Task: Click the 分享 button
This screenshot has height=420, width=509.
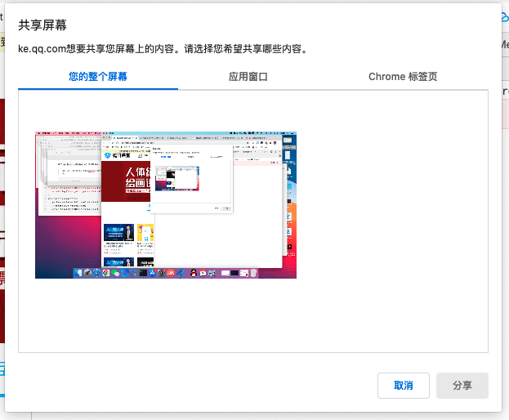Action: 462,385
